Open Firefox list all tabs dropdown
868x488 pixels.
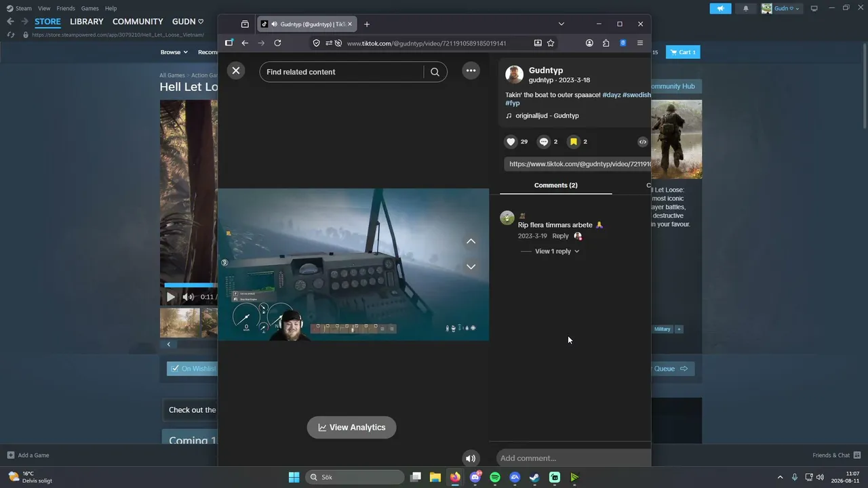pos(561,24)
